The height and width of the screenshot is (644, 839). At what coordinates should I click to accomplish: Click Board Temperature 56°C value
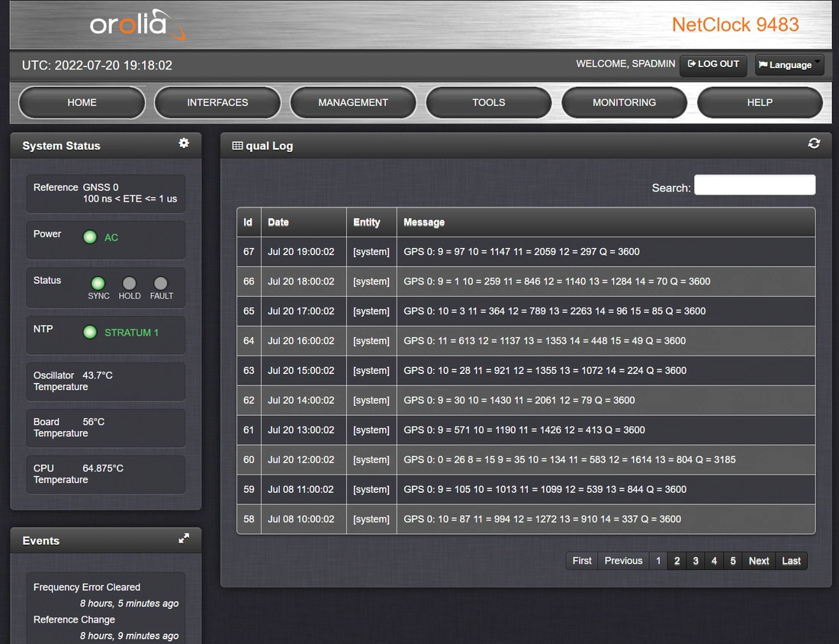pos(94,422)
